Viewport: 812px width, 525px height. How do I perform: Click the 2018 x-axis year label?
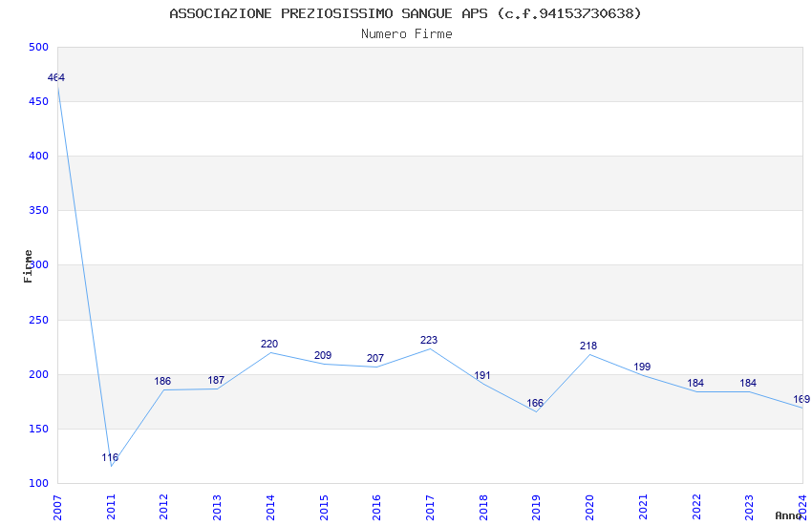[483, 507]
